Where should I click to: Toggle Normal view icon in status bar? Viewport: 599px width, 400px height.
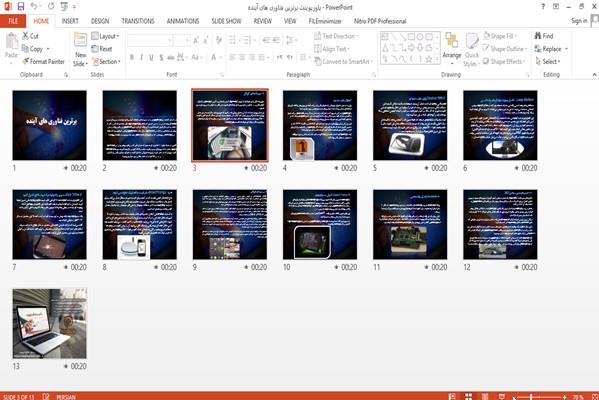click(452, 397)
